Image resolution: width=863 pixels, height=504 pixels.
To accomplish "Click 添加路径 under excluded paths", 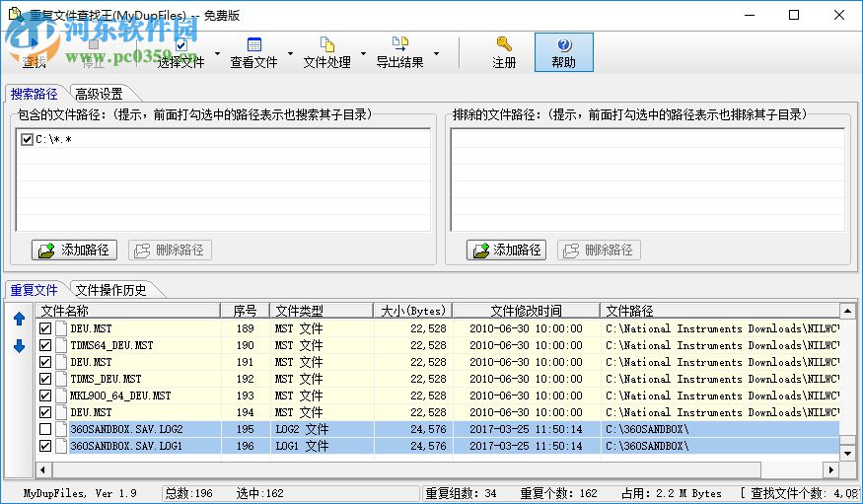I will [x=506, y=250].
